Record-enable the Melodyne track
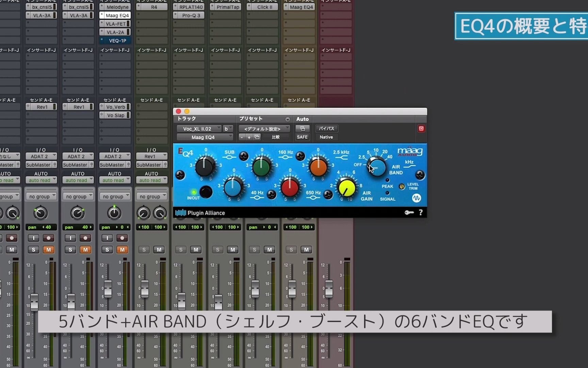Viewport: 588px width, 368px height. coord(122,238)
